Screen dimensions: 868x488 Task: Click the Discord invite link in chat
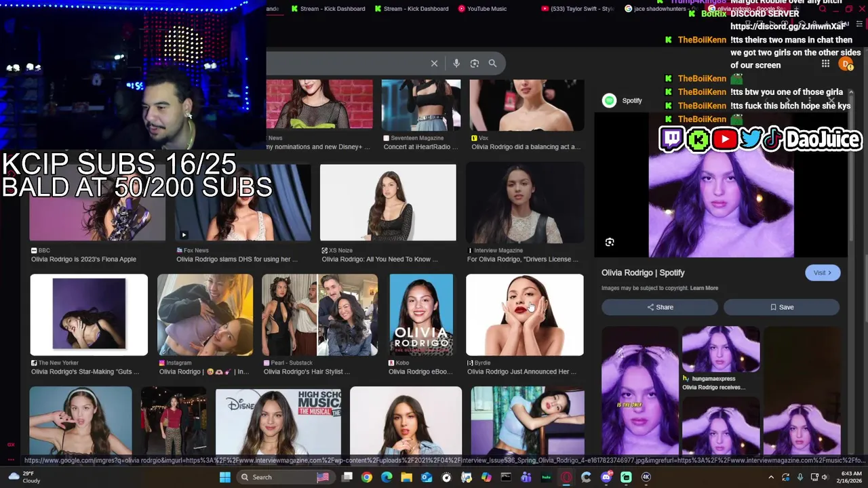tap(788, 26)
